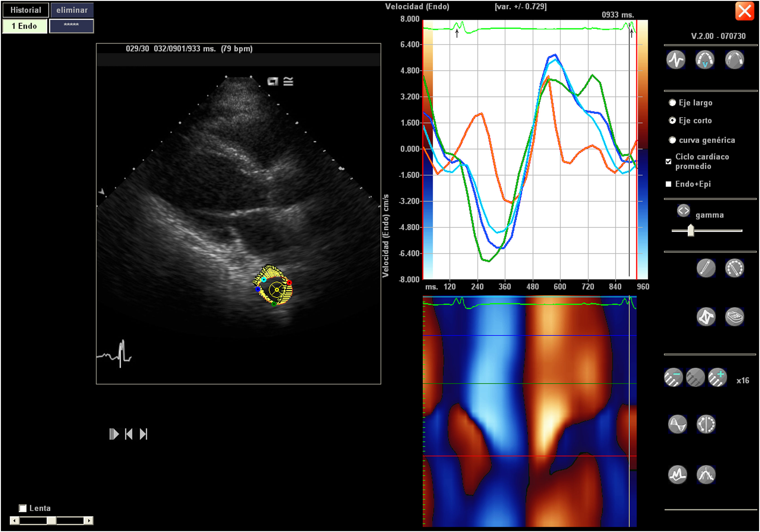Select the '1 Endo' history entry
Screen dimensions: 760x532
tap(25, 26)
